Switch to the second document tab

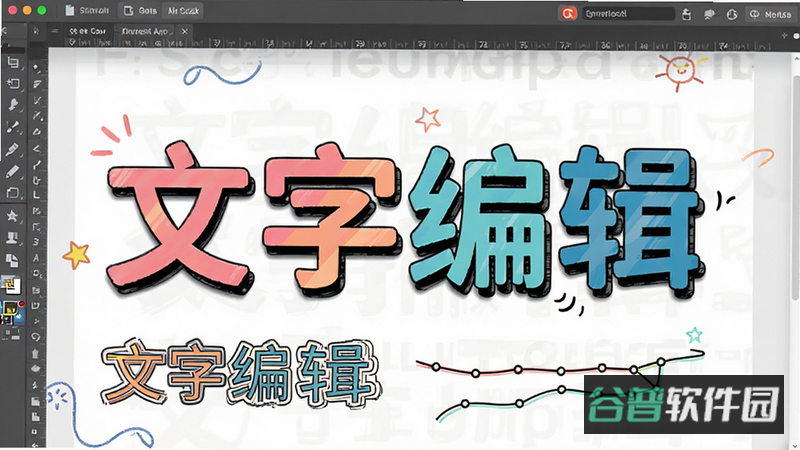(x=145, y=31)
